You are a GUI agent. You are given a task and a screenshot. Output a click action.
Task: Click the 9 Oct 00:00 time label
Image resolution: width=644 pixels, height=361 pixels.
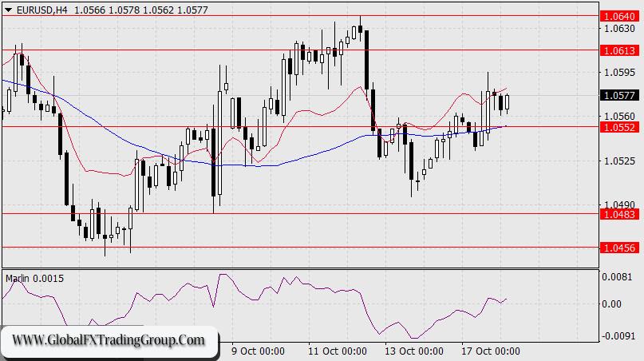point(258,351)
